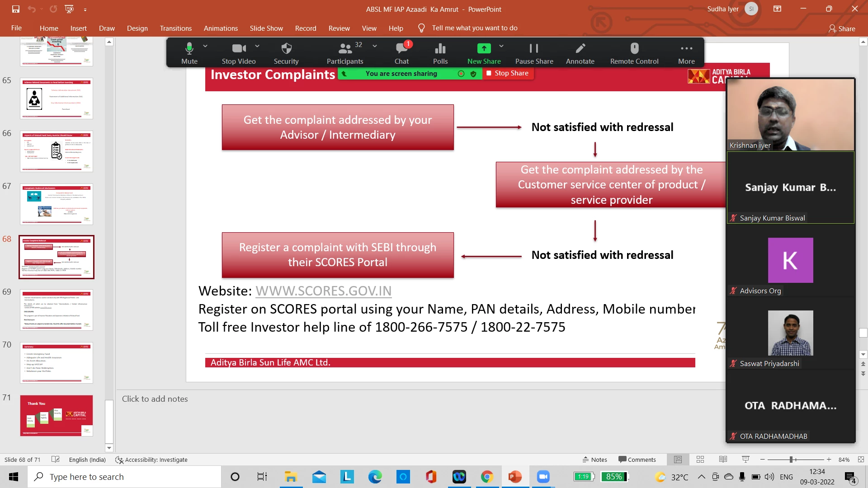
Task: Undo the last action
Action: [31, 9]
